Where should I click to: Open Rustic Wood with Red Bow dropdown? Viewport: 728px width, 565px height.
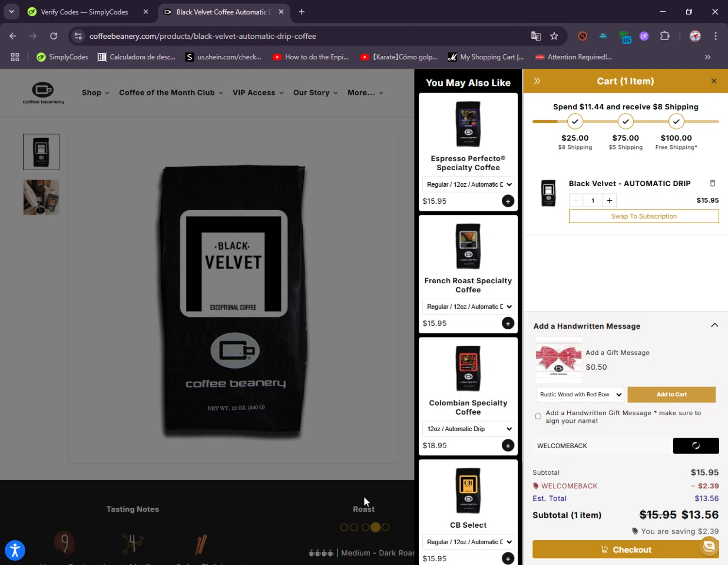coord(579,394)
